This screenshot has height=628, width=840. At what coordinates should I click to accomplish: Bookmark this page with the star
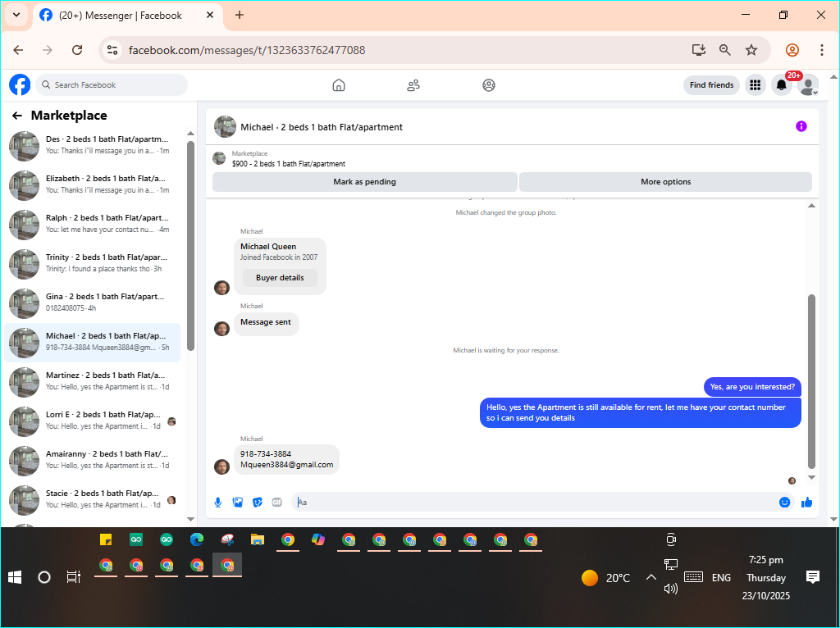click(x=751, y=50)
